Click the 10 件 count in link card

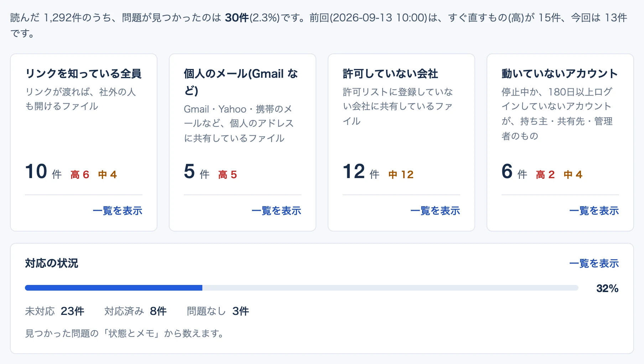(x=43, y=172)
